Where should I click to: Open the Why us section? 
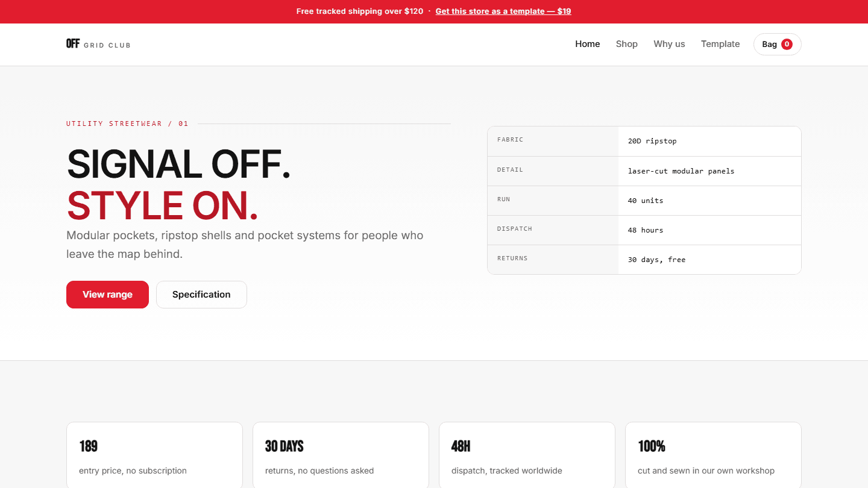pyautogui.click(x=669, y=44)
